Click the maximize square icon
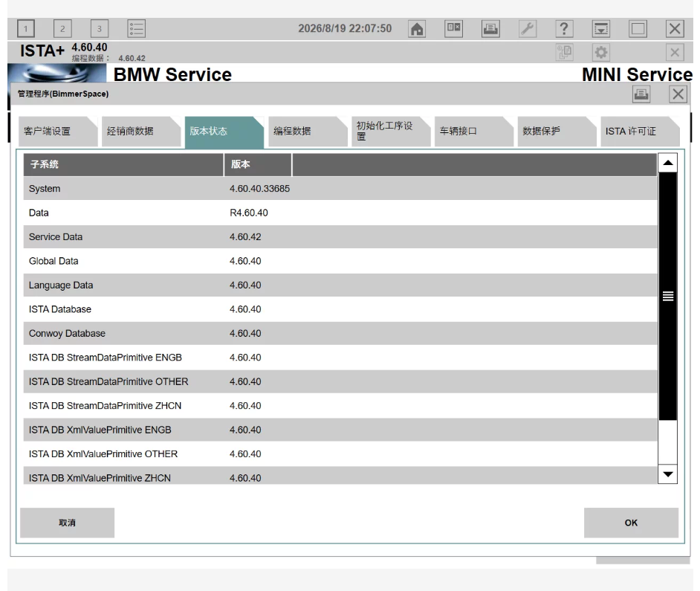This screenshot has width=700, height=591. point(638,29)
